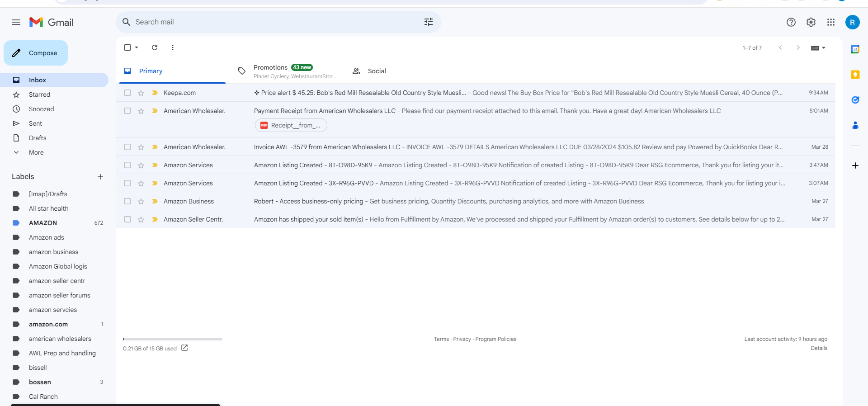Star the Invoice AWL-3579 email
Viewport: 868px width, 406px height.
(x=141, y=147)
